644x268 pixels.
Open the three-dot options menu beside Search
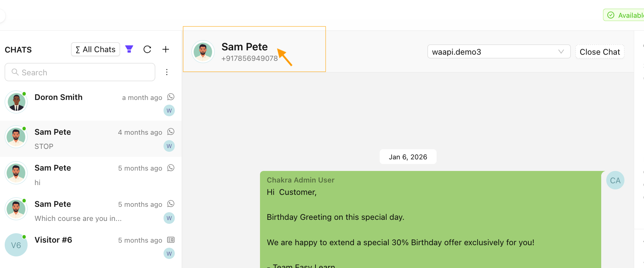click(167, 72)
